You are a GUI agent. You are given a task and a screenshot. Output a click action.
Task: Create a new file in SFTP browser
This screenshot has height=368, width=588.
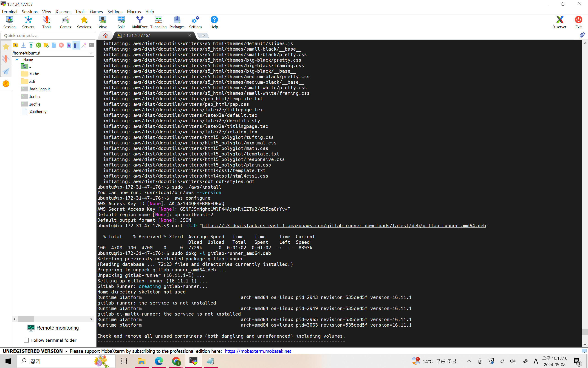tap(54, 45)
